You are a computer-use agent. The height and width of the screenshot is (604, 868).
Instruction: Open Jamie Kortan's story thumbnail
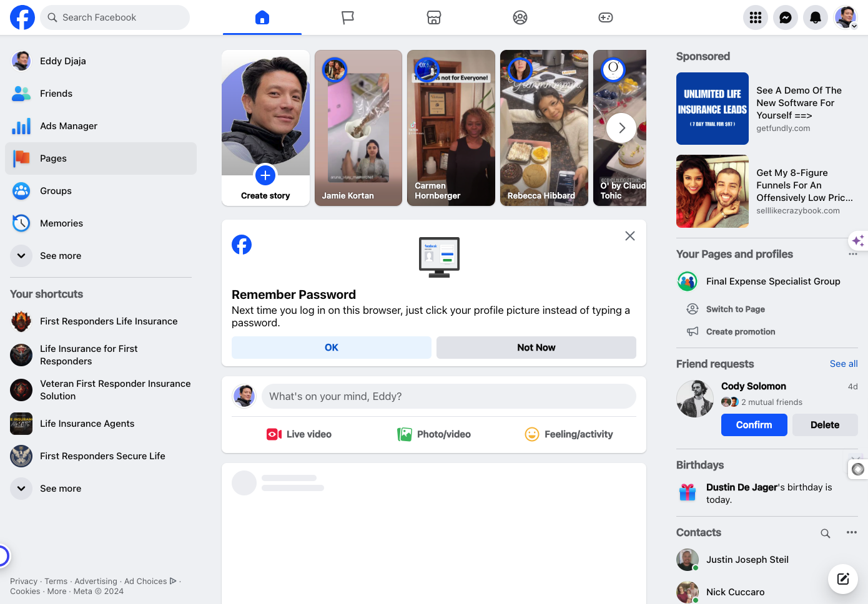[x=358, y=128]
